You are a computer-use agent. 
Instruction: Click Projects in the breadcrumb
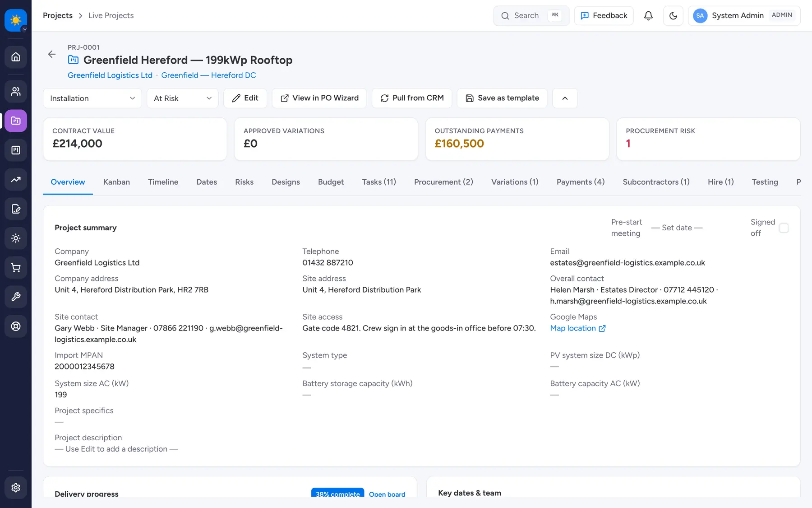58,15
